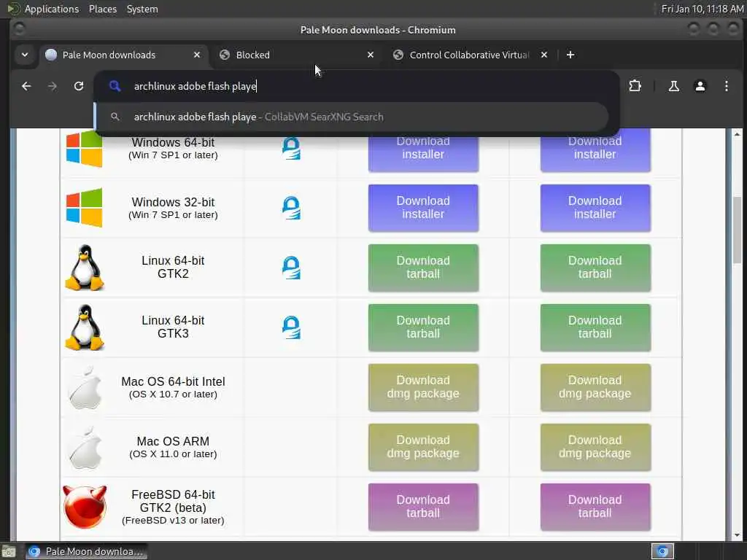
Task: Download second Mac OS ARM dmg package
Action: pyautogui.click(x=595, y=447)
